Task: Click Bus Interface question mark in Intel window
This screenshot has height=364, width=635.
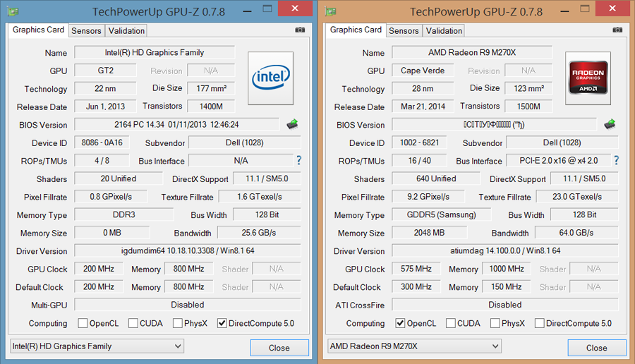Action: pyautogui.click(x=298, y=161)
